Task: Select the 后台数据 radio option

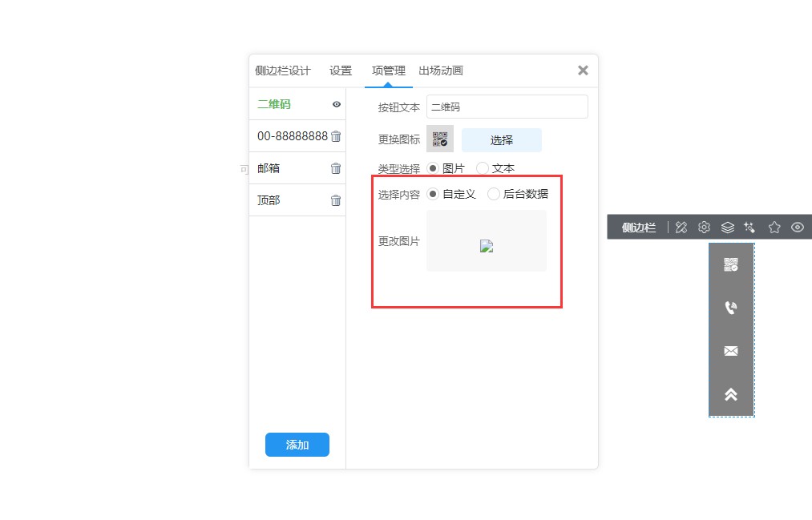Action: point(494,194)
